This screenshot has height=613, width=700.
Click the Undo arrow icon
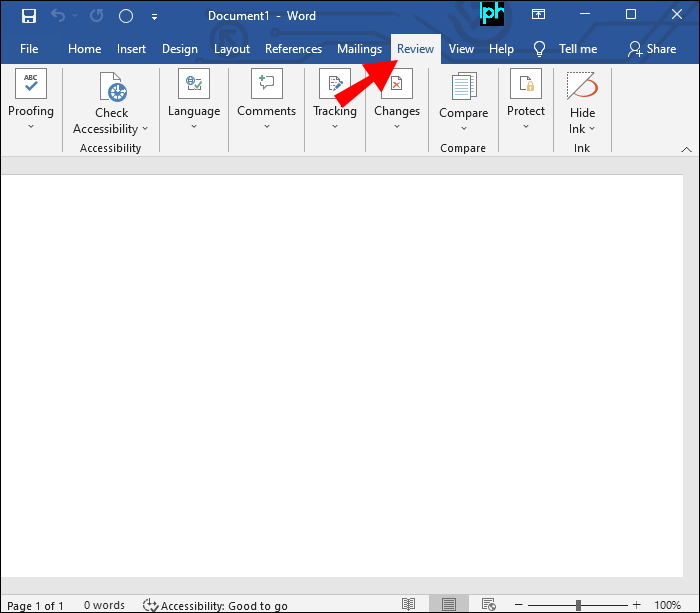[58, 16]
